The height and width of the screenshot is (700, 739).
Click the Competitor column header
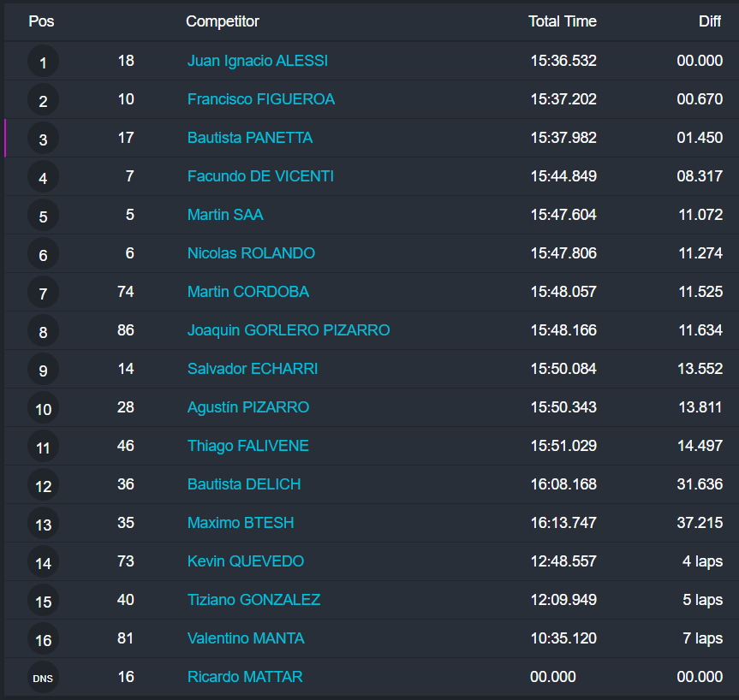point(222,21)
